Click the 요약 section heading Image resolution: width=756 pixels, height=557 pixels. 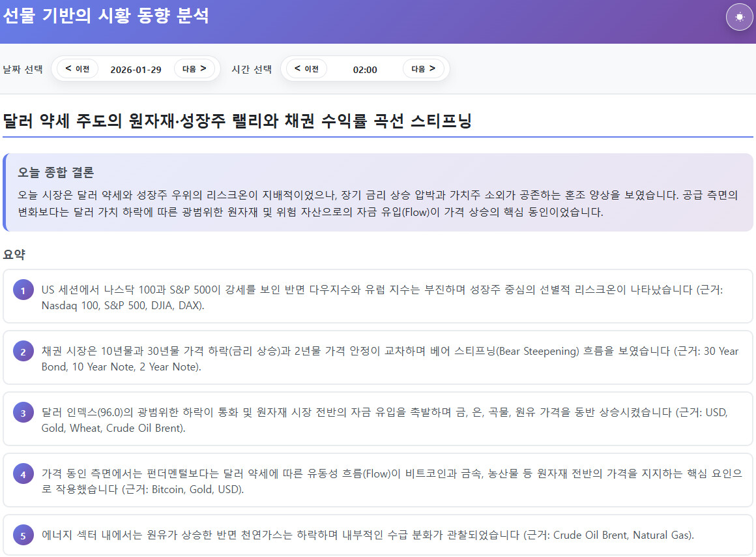tap(14, 254)
